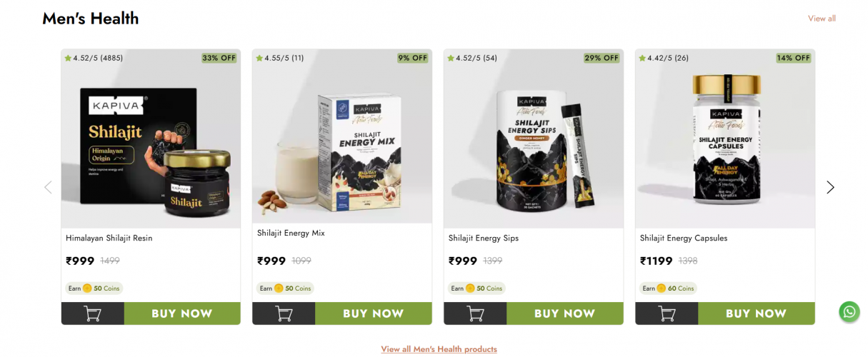
Task: Add Himalayan Shilajit Resin to cart
Action: pos(93,313)
